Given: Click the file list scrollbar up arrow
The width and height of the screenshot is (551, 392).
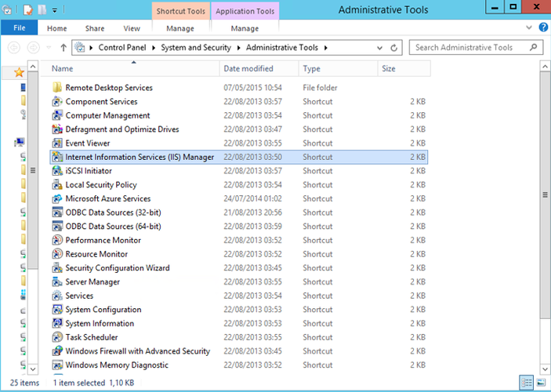Looking at the screenshot, I should point(545,66).
